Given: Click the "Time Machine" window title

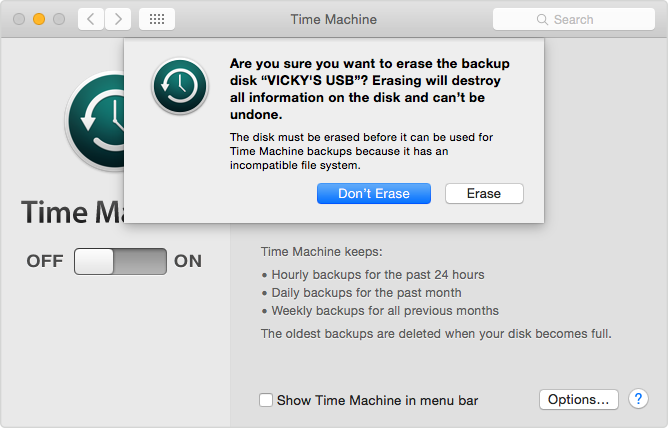Looking at the screenshot, I should [x=334, y=20].
